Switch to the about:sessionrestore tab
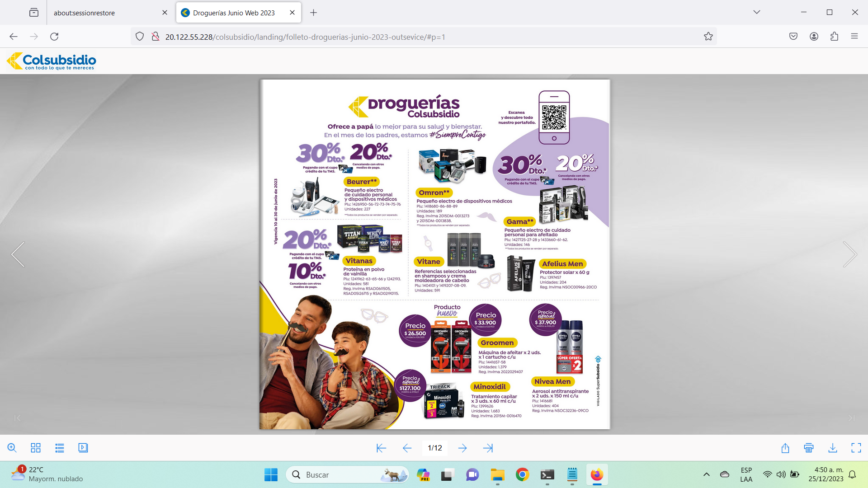 [85, 13]
